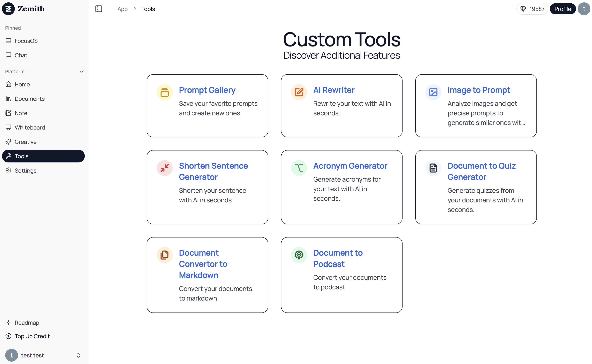The height and width of the screenshot is (364, 592).
Task: Select the Acronym Generator icon
Action: pos(299,168)
